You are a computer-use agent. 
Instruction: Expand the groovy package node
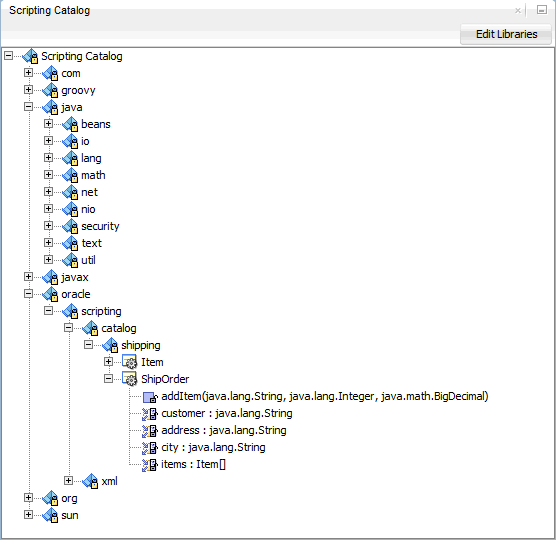(28, 90)
